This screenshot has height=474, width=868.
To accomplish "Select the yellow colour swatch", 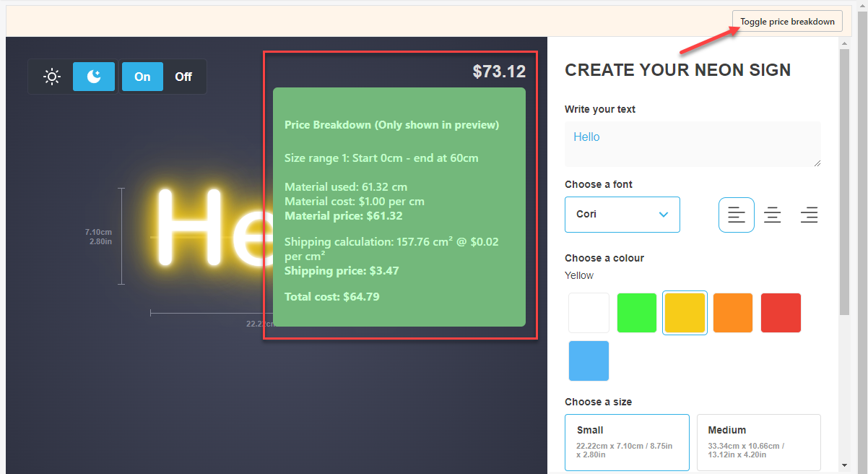I will click(x=685, y=313).
